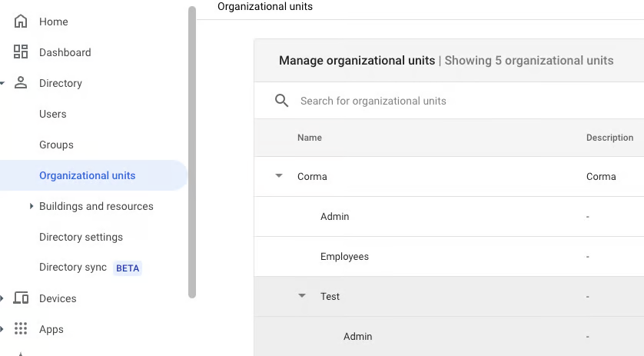Screen dimensions: 644x356
Task: Click the Devices icon in sidebar
Action: [x=21, y=298]
